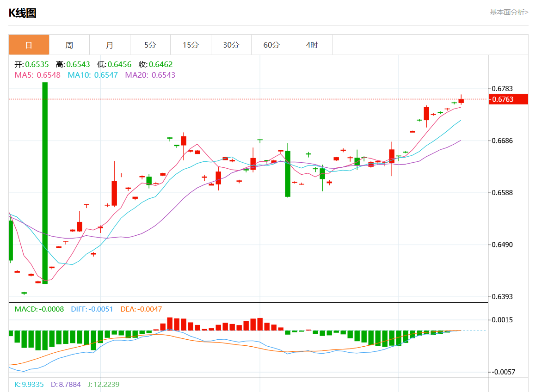Screen dimensions: 548x392
Task: Open the 5分 timeframe tab
Action: [150, 45]
